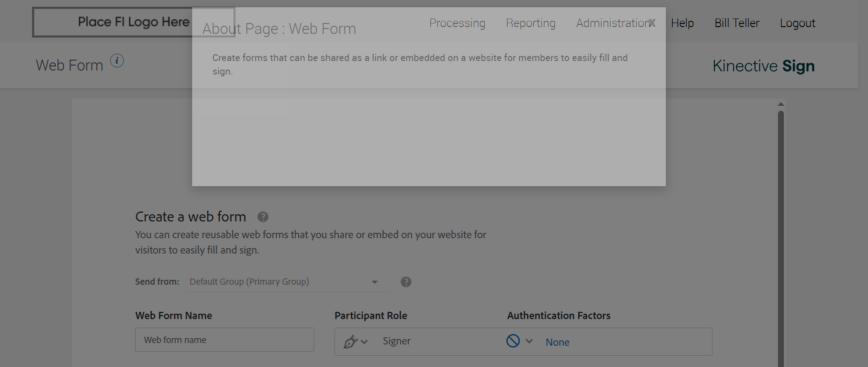
Task: Click the Logout link
Action: tap(797, 23)
